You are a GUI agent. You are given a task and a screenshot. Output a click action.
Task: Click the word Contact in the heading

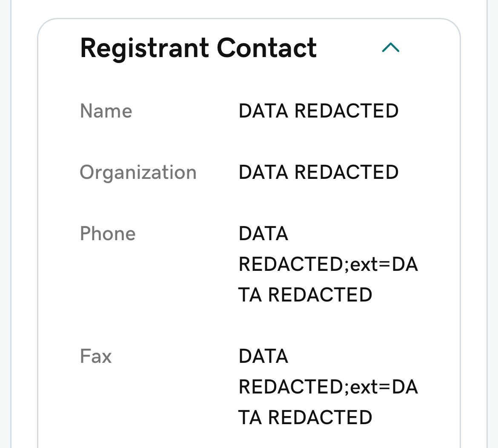point(267,48)
